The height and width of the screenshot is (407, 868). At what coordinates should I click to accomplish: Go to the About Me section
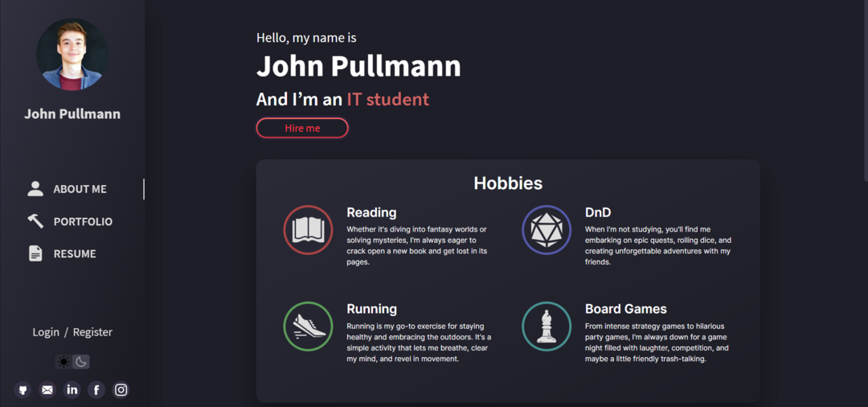click(x=80, y=189)
